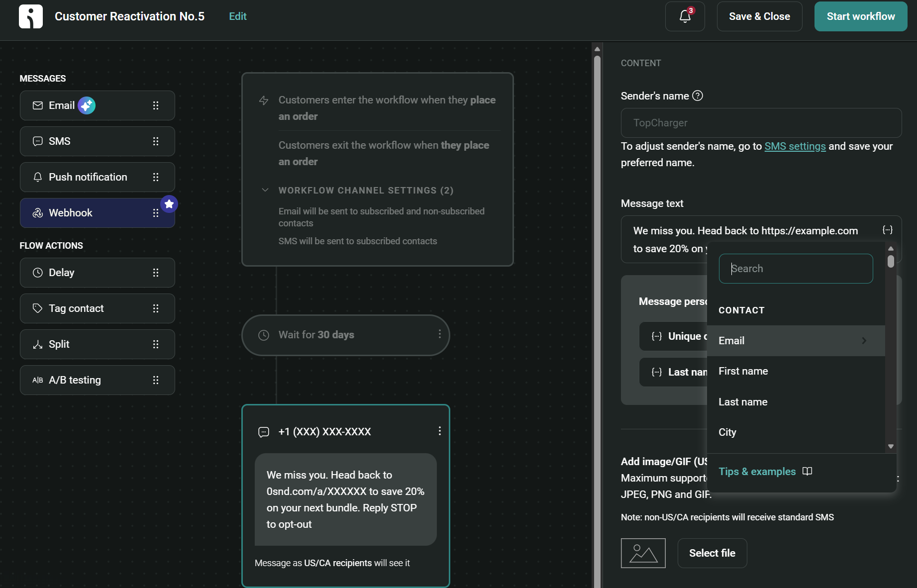
Task: Click the star badge on Webhook
Action: (169, 204)
